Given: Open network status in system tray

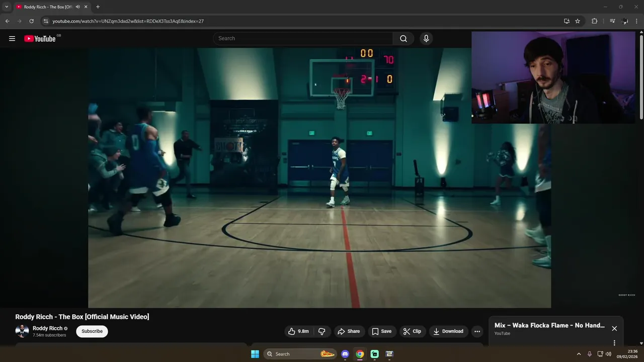Looking at the screenshot, I should coord(600,354).
